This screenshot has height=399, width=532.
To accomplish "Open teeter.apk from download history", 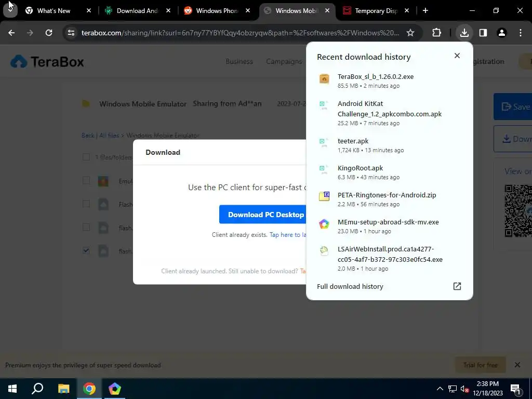I will point(389,145).
